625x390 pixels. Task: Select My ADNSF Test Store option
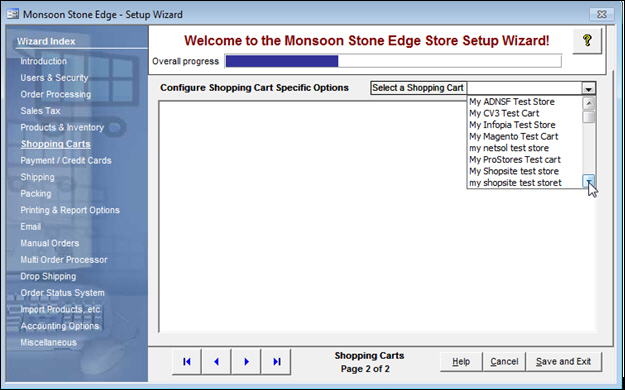pos(512,102)
